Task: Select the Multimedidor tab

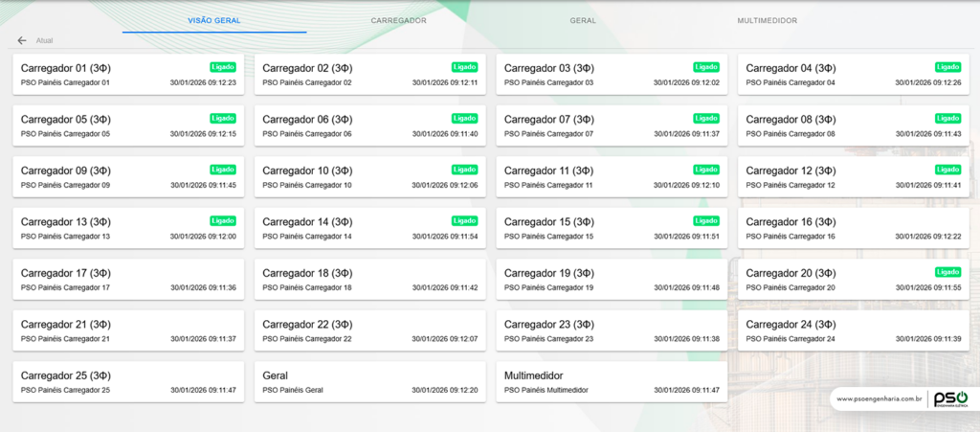Action: pyautogui.click(x=767, y=20)
